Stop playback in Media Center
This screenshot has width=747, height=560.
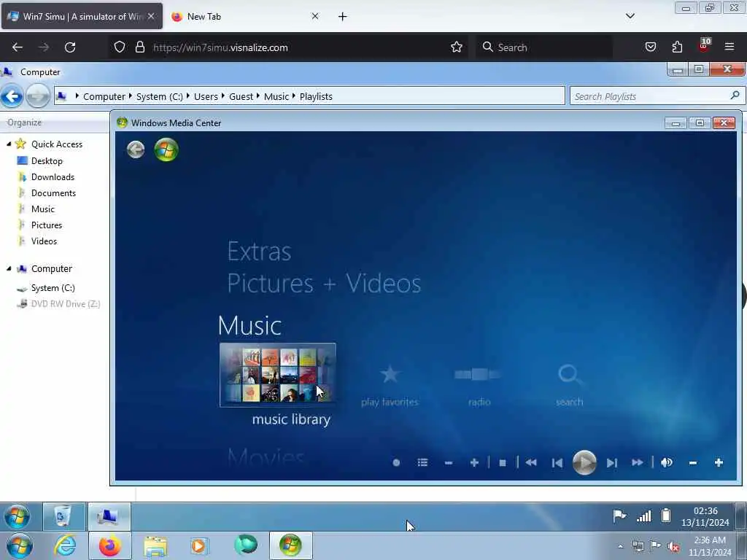pos(502,462)
